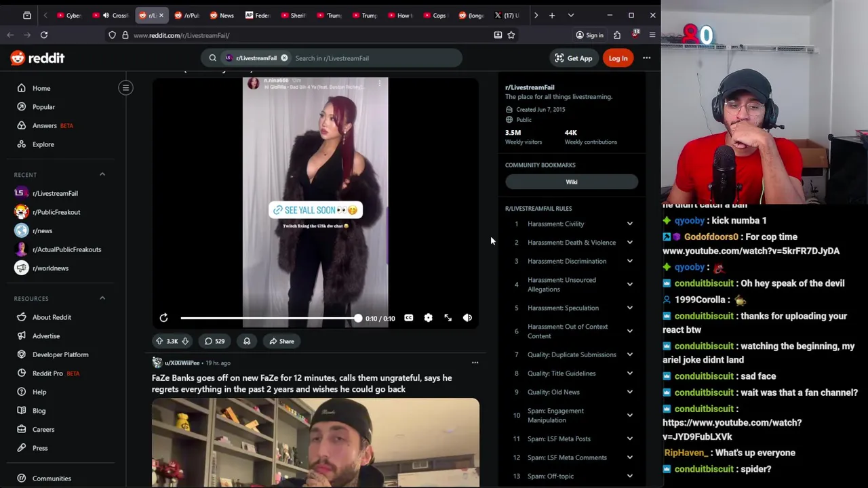Image resolution: width=868 pixels, height=488 pixels.
Task: Collapse the RECENT section
Action: coord(102,175)
